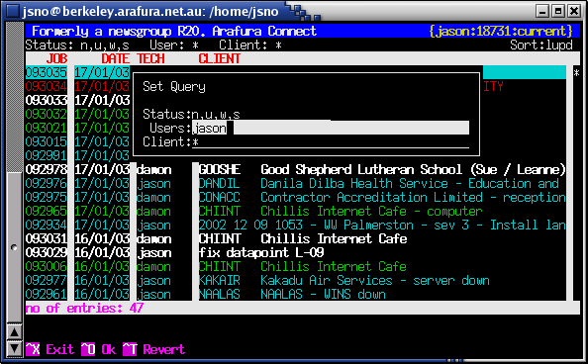Open the window menu icon in title bar
Screen dimensions: 588x364
[13, 11]
